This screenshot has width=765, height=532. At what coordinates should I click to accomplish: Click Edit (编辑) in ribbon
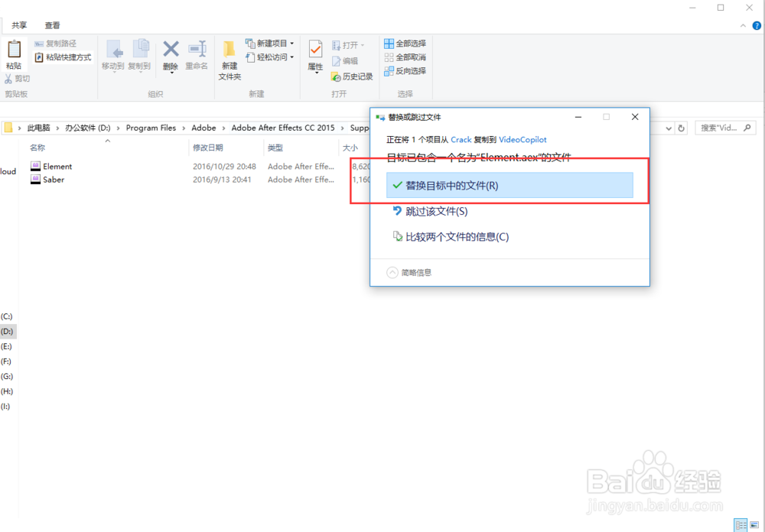[x=345, y=61]
